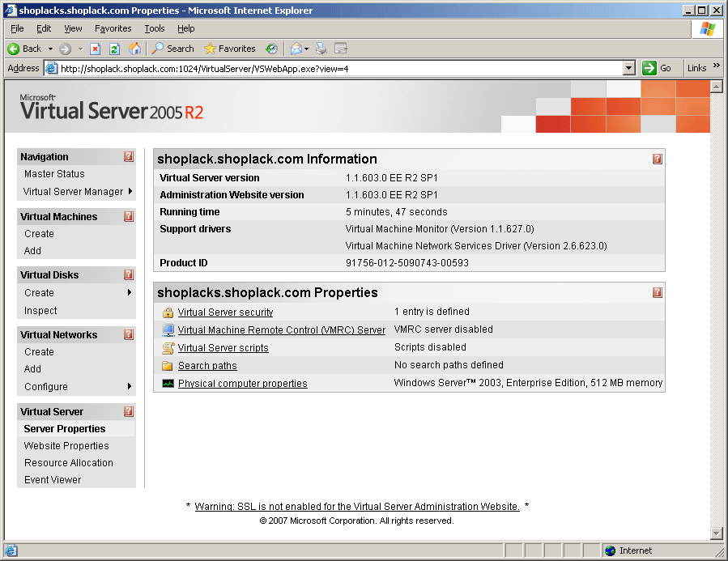Click Create under Virtual Machines
The image size is (728, 561).
[39, 234]
